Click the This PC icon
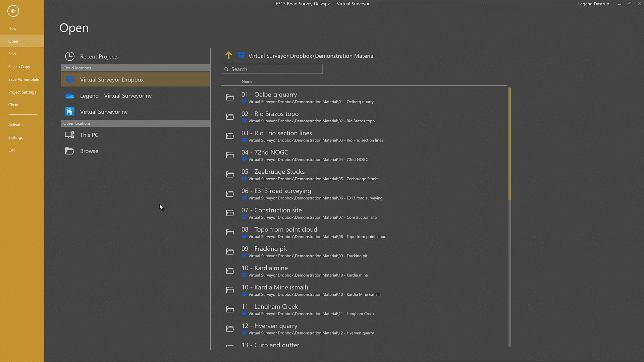The width and height of the screenshot is (644, 362). pyautogui.click(x=69, y=134)
